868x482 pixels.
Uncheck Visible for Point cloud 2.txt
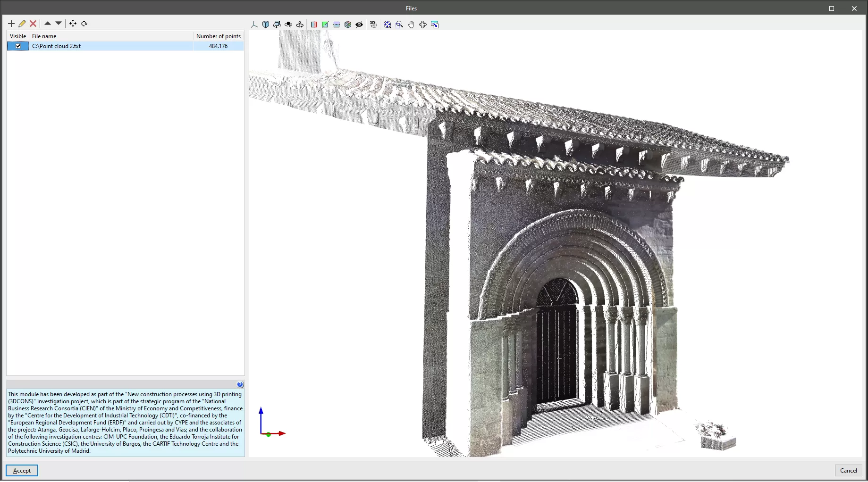point(18,46)
